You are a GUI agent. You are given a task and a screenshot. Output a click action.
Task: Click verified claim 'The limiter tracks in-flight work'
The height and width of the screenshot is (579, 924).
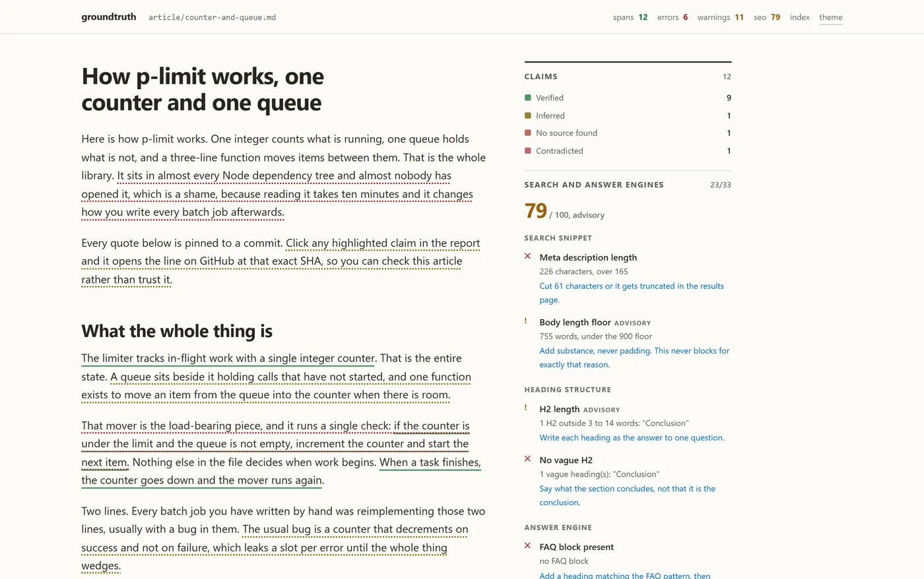[x=228, y=358]
